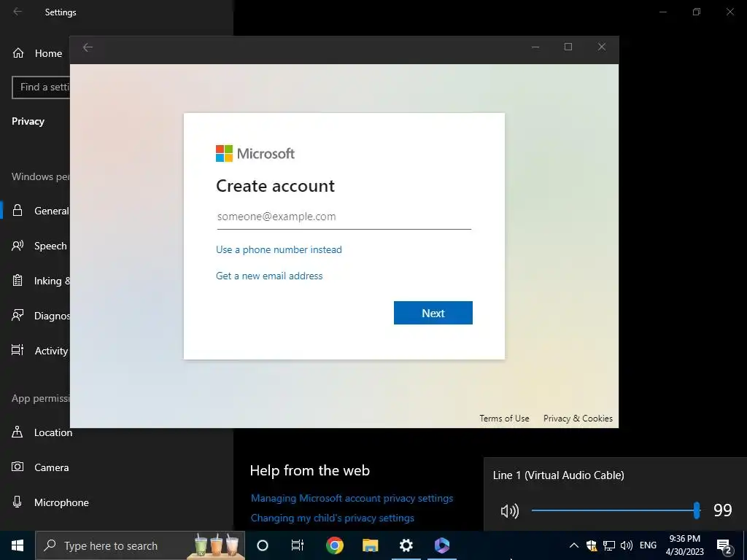Open File Explorer from taskbar

370,545
